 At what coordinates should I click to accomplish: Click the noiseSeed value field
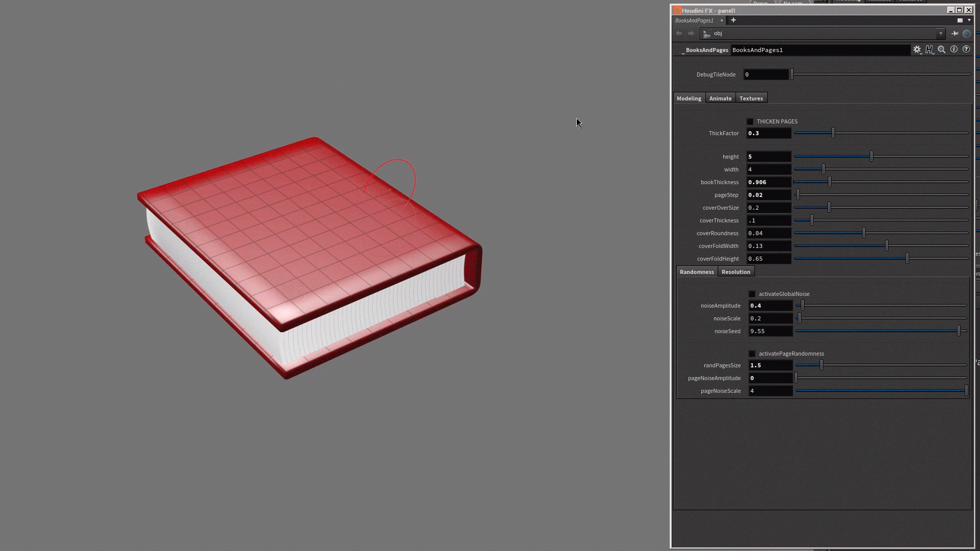click(771, 331)
